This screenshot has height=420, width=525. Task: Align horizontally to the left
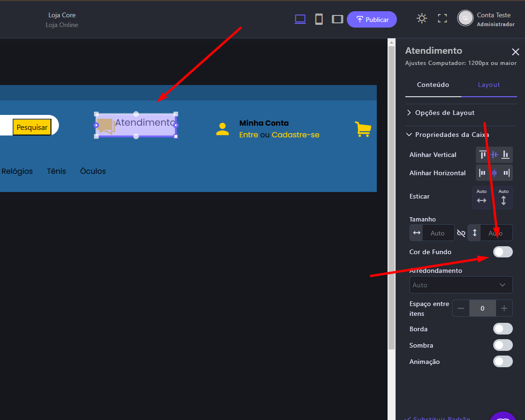pyautogui.click(x=482, y=173)
